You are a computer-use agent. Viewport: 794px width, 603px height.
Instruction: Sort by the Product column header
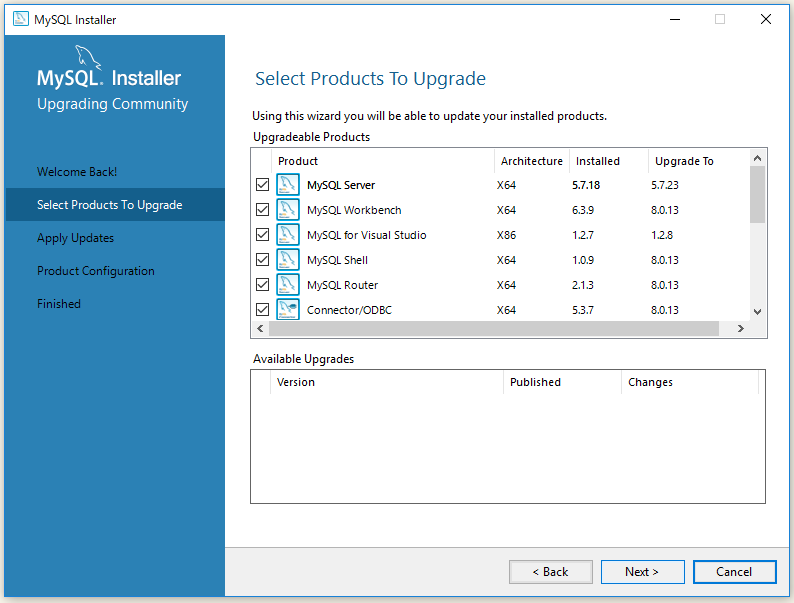point(383,161)
